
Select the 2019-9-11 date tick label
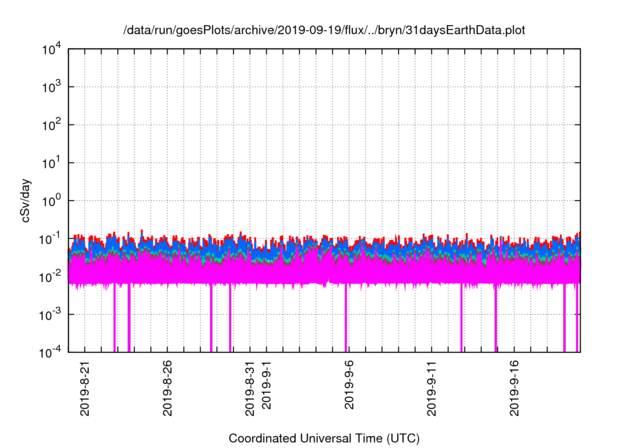(432, 388)
